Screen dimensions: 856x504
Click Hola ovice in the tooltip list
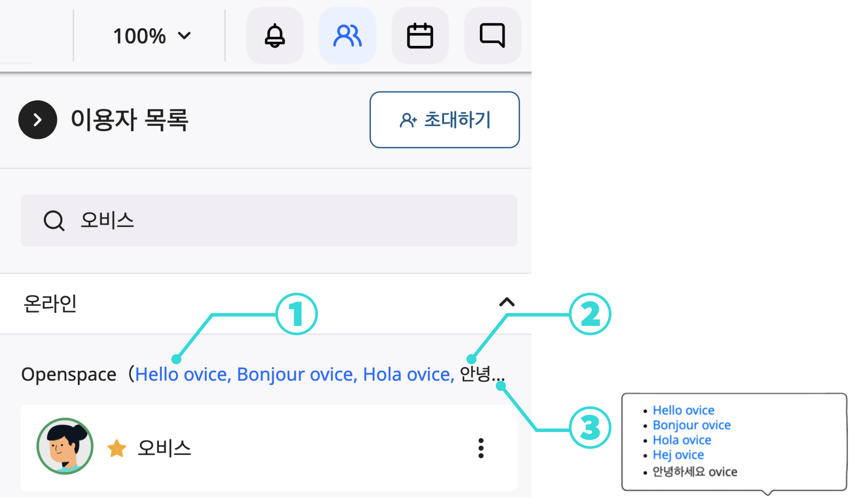[x=682, y=440]
